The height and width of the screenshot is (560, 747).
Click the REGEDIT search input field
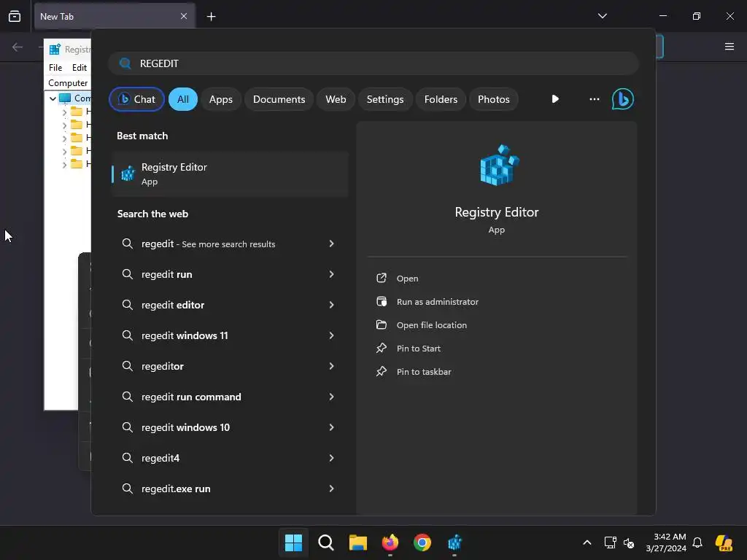click(373, 63)
